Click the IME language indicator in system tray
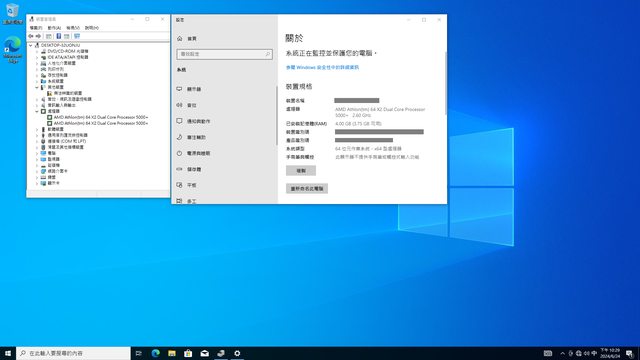The width and height of the screenshot is (640, 360). point(594,353)
